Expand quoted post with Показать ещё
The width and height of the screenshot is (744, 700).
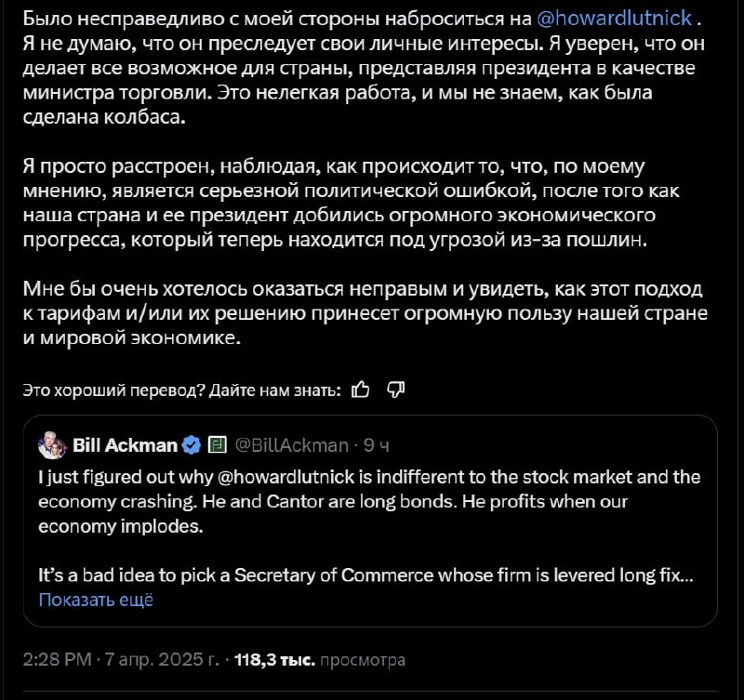pos(96,600)
